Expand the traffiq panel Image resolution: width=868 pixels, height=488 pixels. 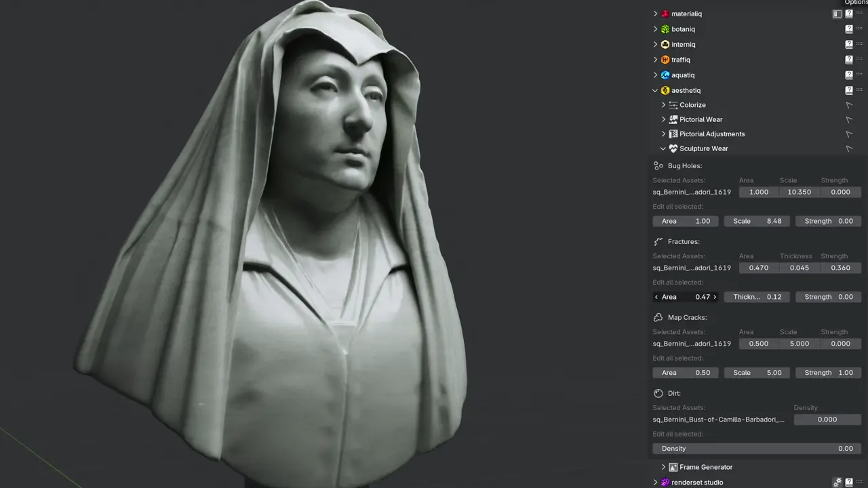(655, 60)
